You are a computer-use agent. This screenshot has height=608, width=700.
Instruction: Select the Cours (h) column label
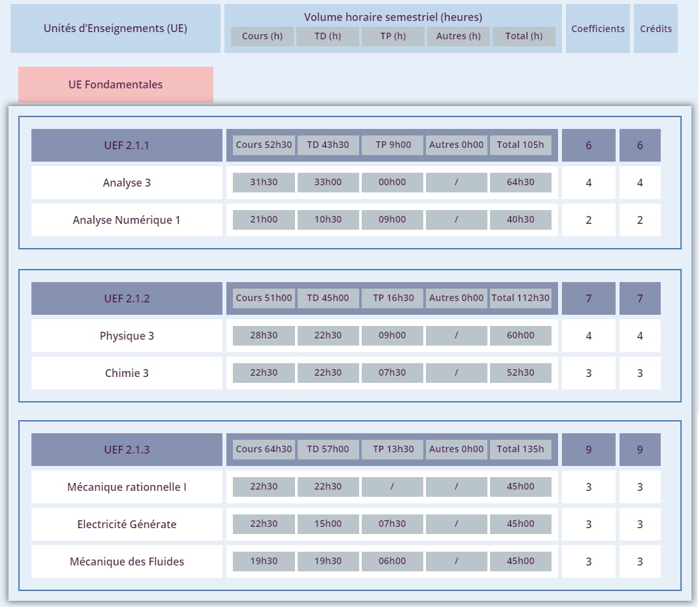(262, 36)
